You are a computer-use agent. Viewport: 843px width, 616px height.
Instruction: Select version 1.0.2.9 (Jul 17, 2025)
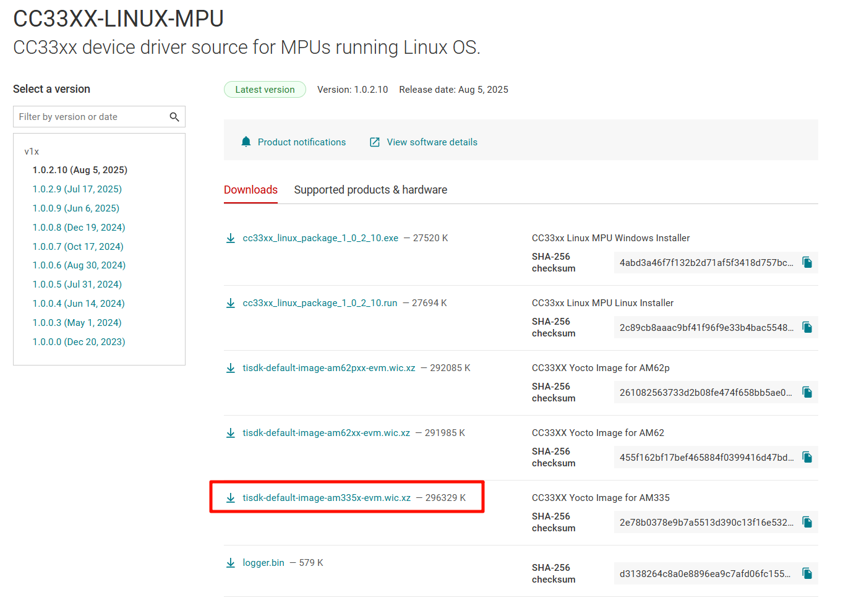pyautogui.click(x=77, y=189)
